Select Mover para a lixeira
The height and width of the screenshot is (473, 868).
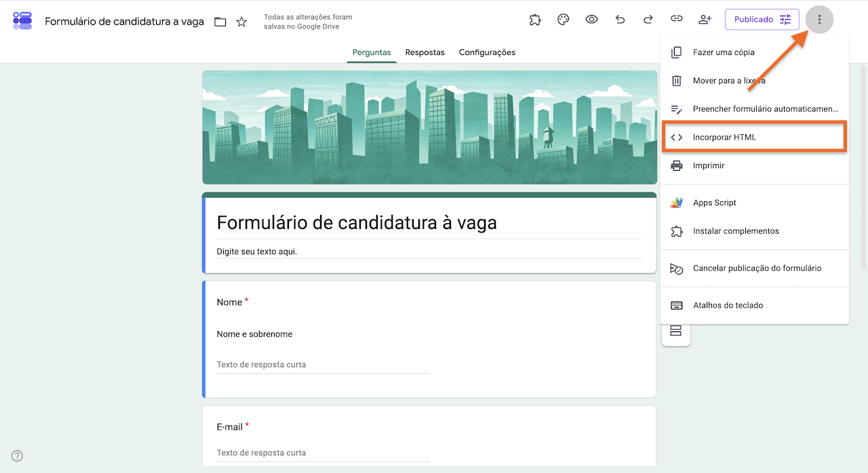tap(754, 81)
